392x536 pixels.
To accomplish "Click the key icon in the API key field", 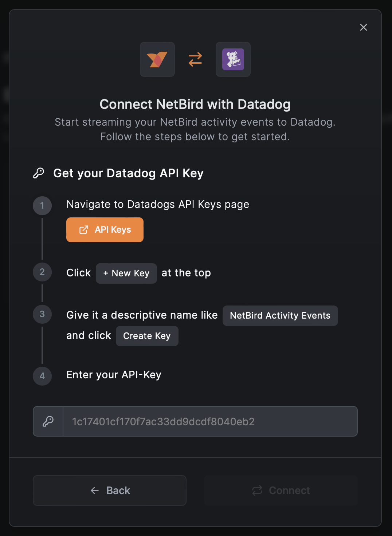I will (48, 421).
